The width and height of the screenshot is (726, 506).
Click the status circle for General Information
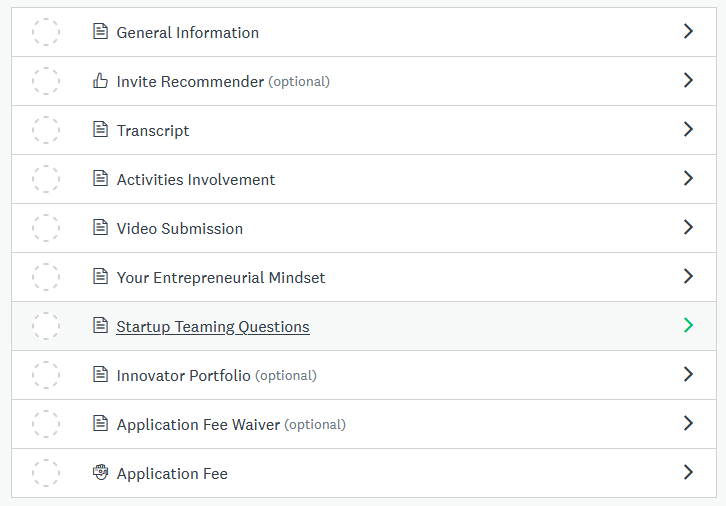pos(46,32)
